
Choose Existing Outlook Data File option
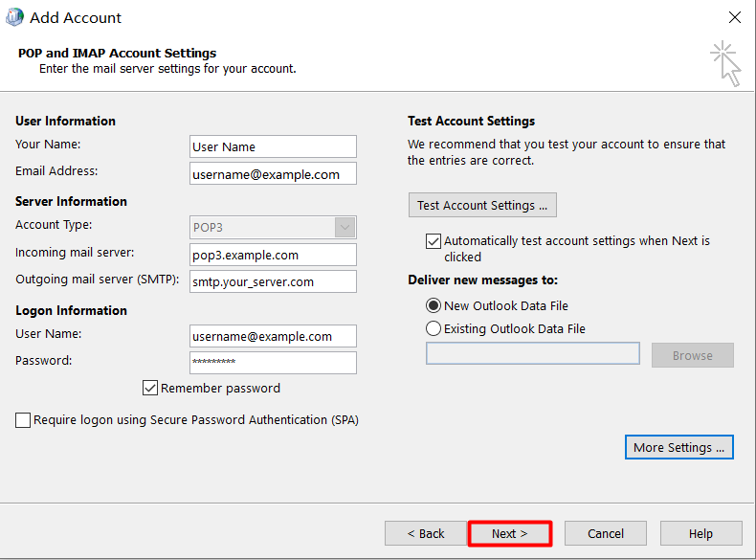pyautogui.click(x=434, y=329)
